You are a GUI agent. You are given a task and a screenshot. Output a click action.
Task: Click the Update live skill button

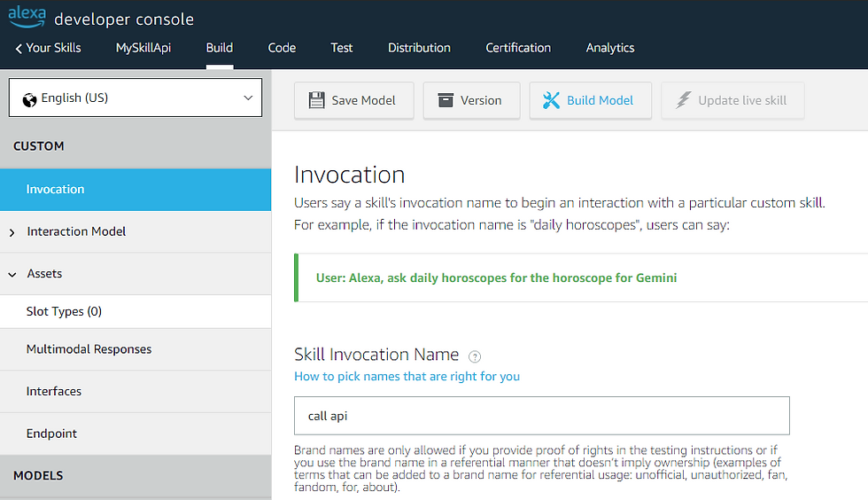(x=732, y=100)
